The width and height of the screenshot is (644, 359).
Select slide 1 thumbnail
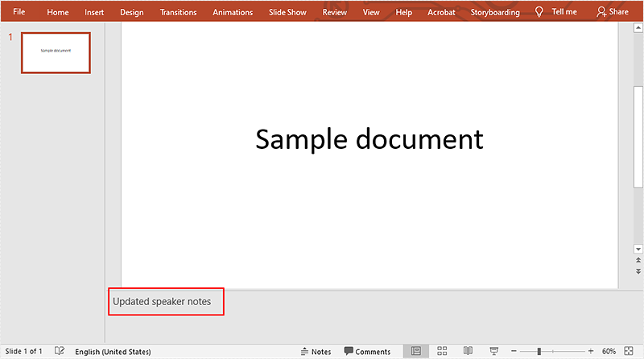click(x=56, y=53)
